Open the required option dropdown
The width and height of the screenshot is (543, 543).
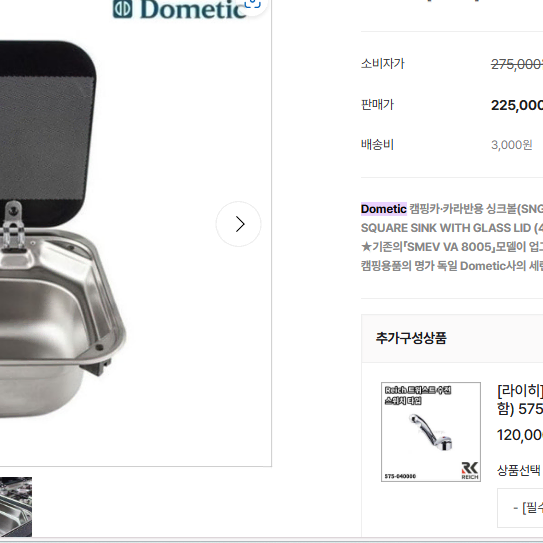tap(520, 508)
